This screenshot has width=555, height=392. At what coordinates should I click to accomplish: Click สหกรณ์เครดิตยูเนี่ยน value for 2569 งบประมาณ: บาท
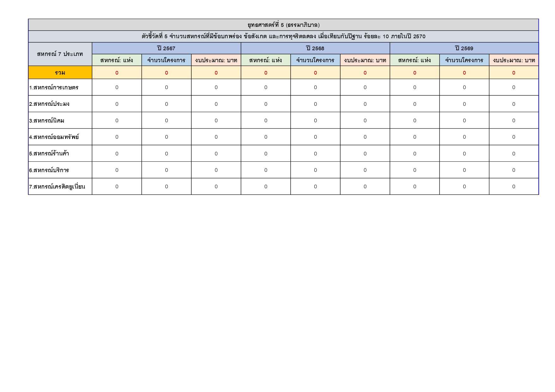pos(514,186)
